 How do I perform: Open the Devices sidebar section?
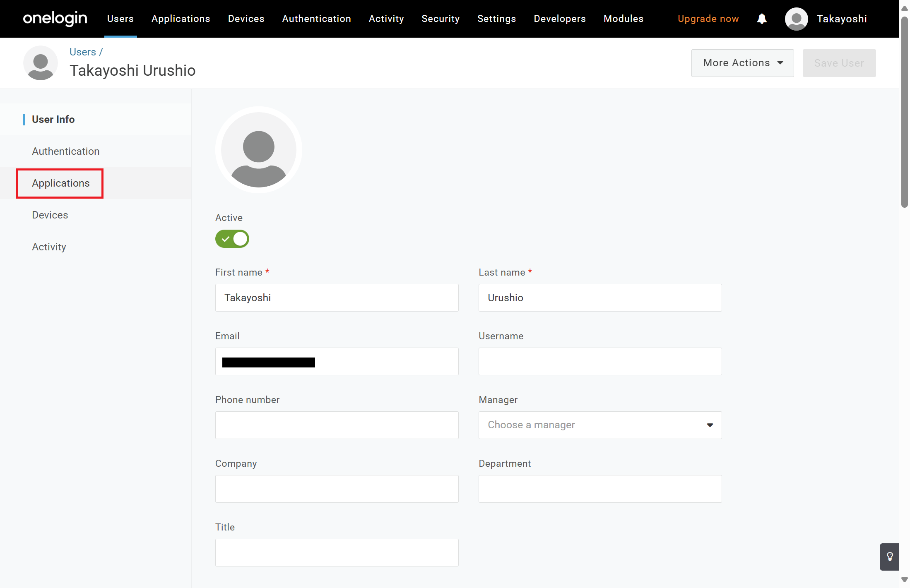50,215
